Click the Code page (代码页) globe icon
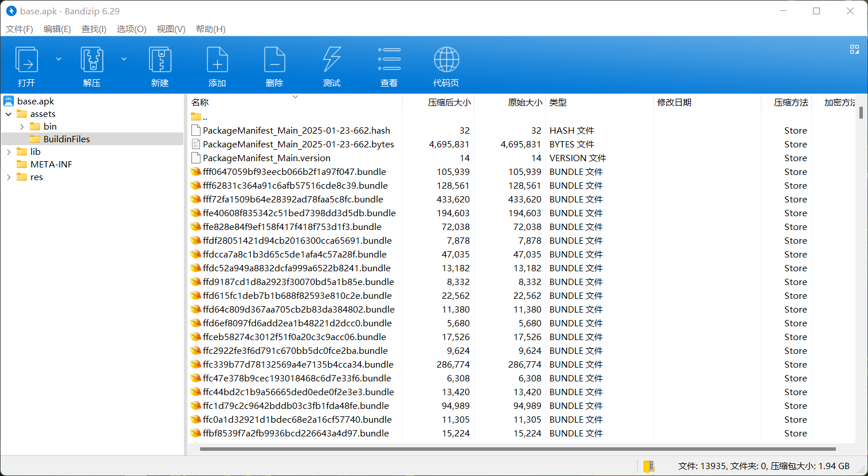Screen dimensions: 868x476 coord(446,60)
